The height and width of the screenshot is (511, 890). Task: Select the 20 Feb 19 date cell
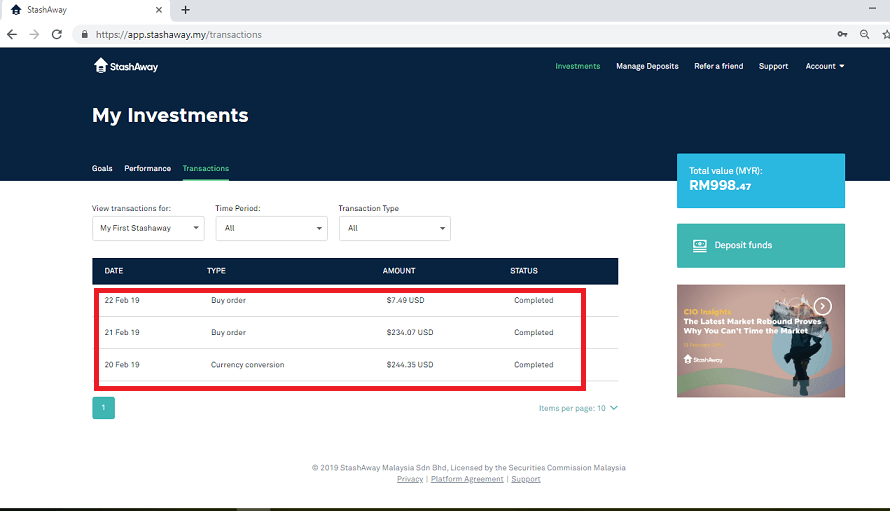coord(122,365)
